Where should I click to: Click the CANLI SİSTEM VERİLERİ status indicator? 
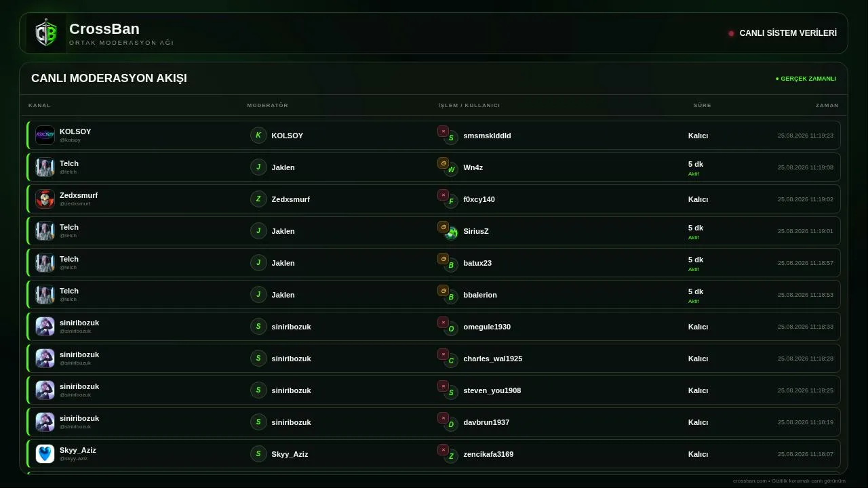click(783, 33)
